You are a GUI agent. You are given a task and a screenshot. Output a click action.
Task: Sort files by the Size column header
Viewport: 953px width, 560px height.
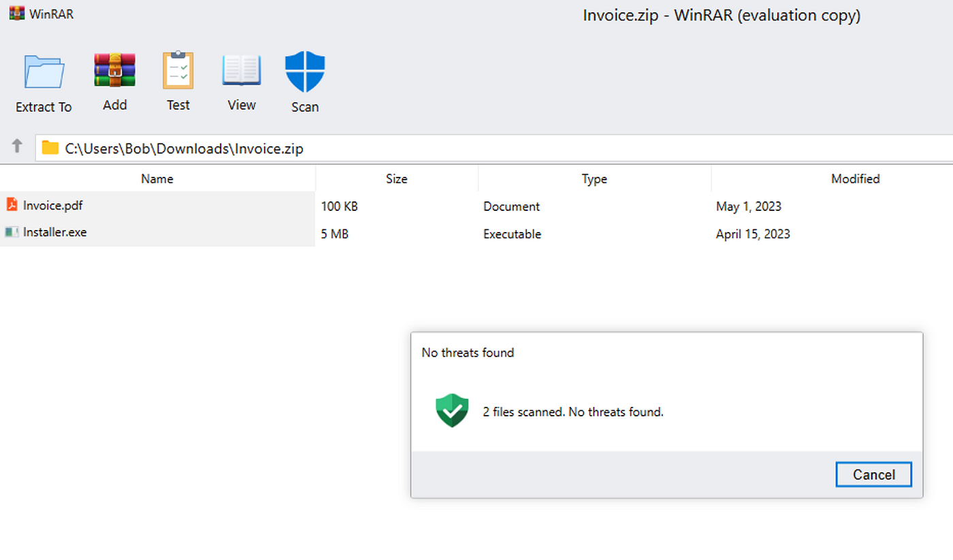(396, 178)
